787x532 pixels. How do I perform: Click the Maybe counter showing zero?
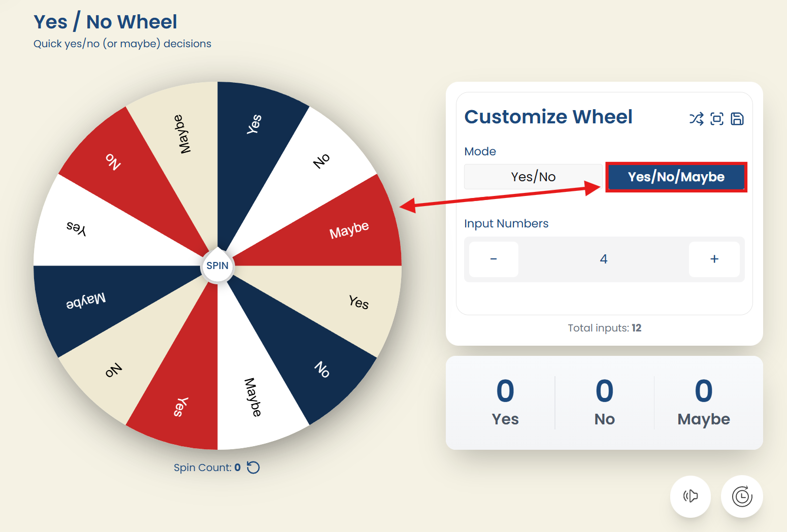(703, 401)
